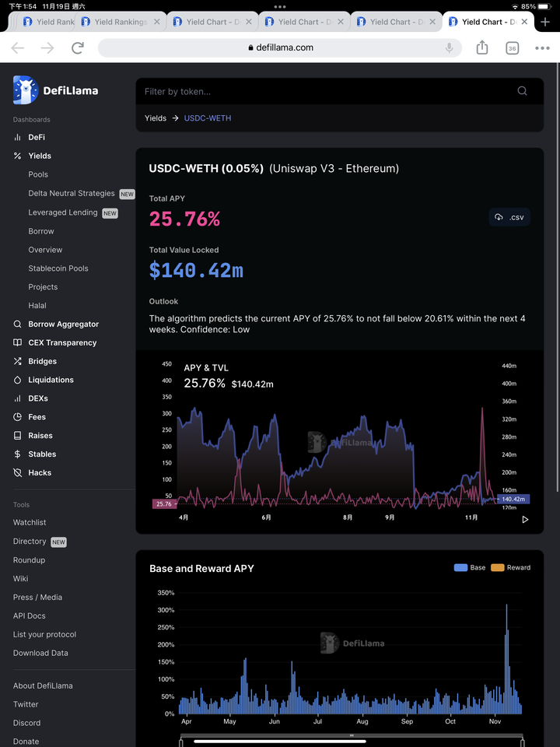Screen dimensions: 560x747
Task: Tap the battery 85% status indicator
Action: pyautogui.click(x=536, y=7)
